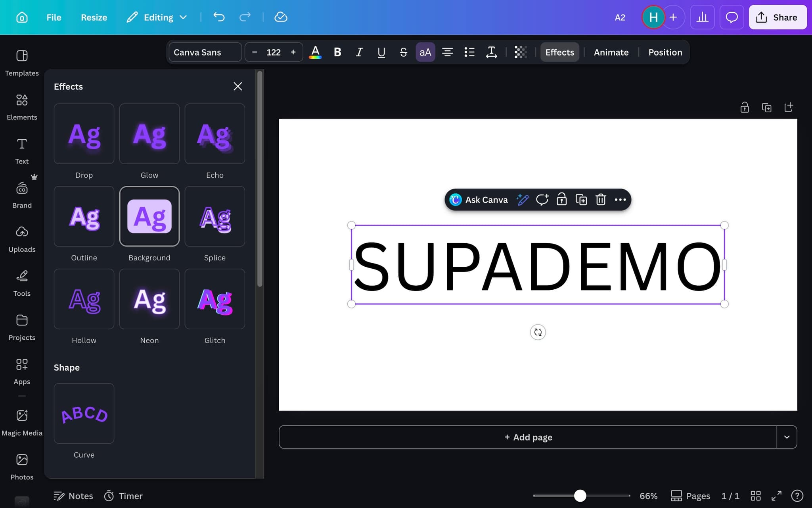Open Magic Media in the sidebar
Screen dimensions: 812x508
(22, 422)
